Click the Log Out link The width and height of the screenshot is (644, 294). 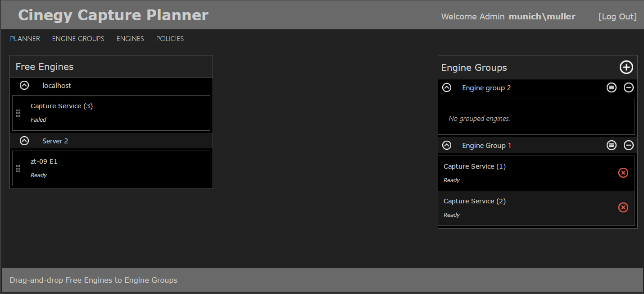[617, 17]
